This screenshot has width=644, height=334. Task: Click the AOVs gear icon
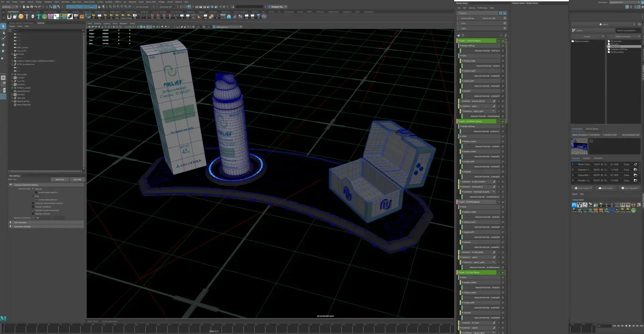pyautogui.click(x=504, y=23)
